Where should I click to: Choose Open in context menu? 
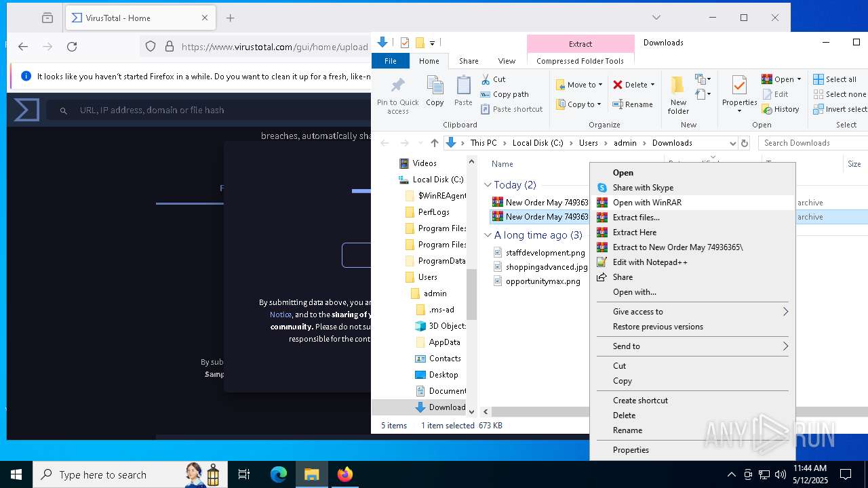pos(692,173)
